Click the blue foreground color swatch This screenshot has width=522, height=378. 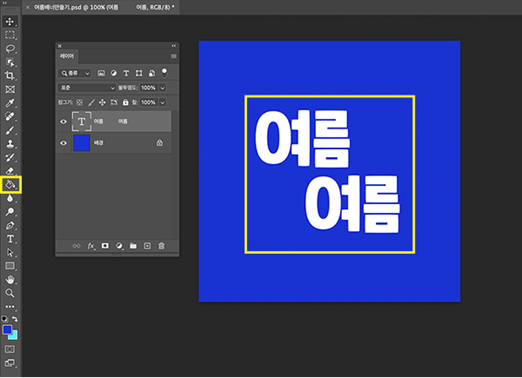point(7,329)
